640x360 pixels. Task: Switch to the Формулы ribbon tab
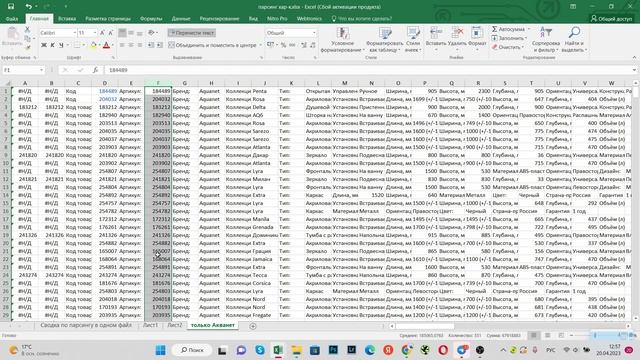click(151, 19)
